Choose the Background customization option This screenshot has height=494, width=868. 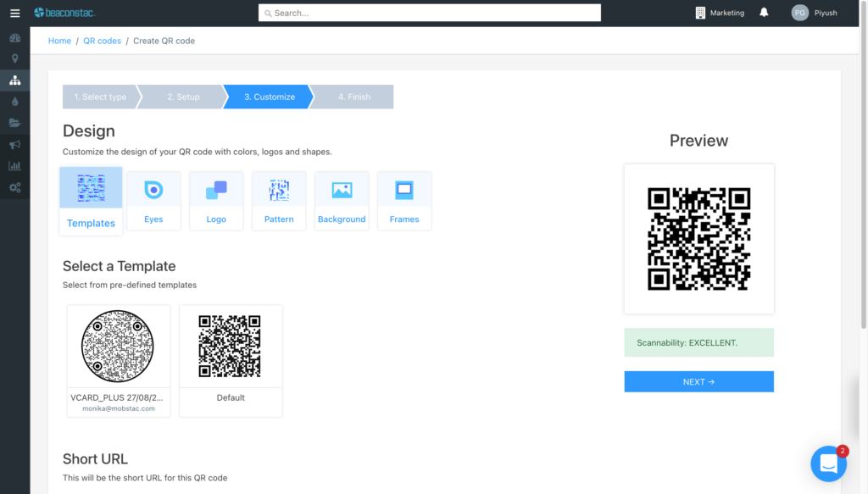[342, 200]
